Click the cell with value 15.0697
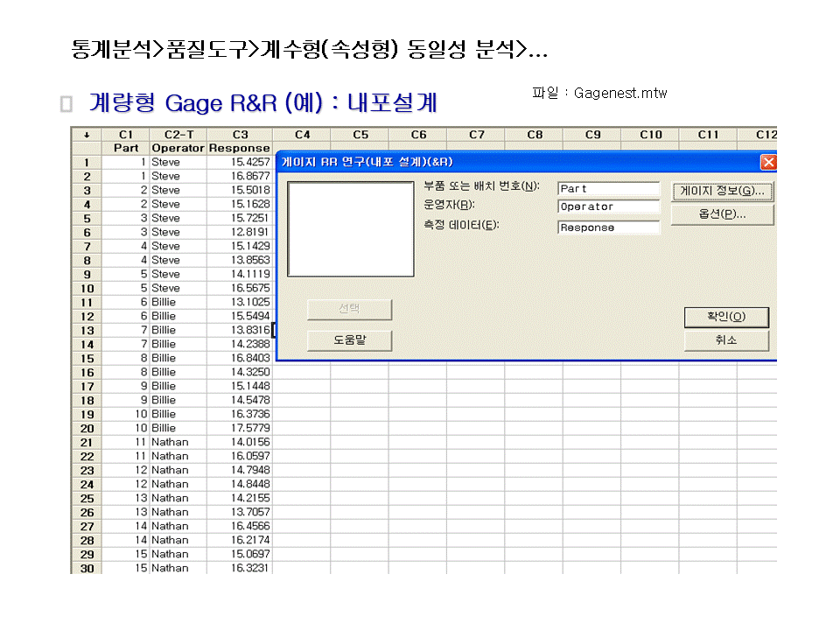The width and height of the screenshot is (840, 630). [x=240, y=554]
